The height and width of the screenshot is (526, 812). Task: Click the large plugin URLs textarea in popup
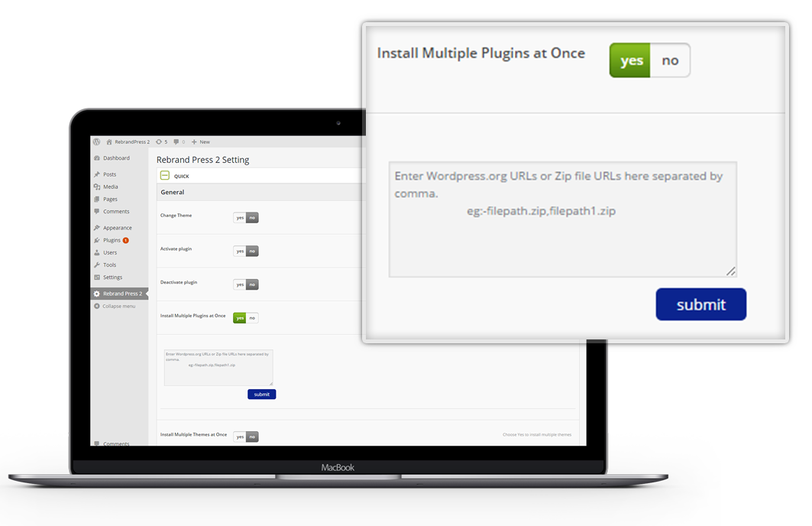click(563, 219)
